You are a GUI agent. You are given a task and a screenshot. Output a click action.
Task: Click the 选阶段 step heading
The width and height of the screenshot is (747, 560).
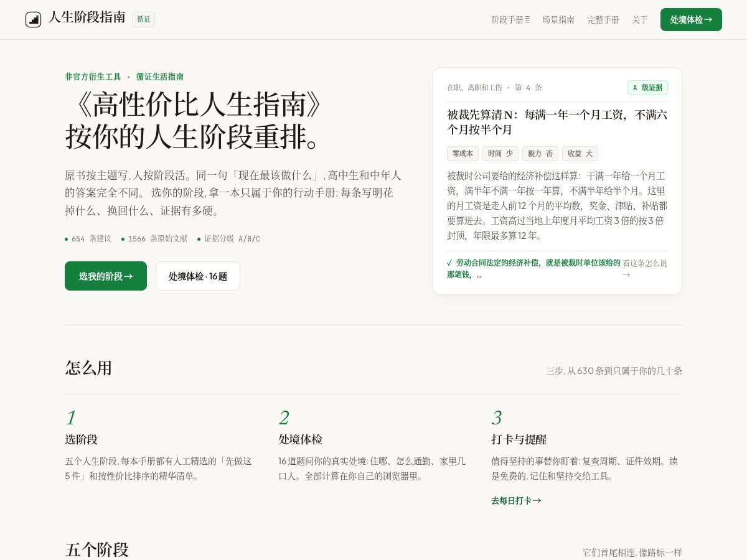click(82, 439)
